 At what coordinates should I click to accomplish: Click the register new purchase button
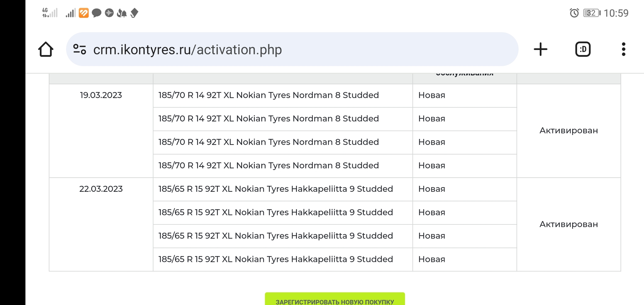(x=335, y=300)
